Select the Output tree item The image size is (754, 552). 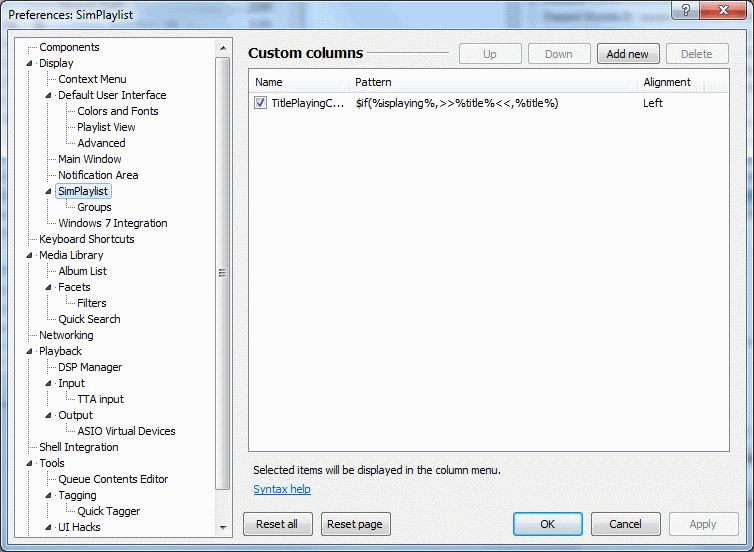(75, 415)
